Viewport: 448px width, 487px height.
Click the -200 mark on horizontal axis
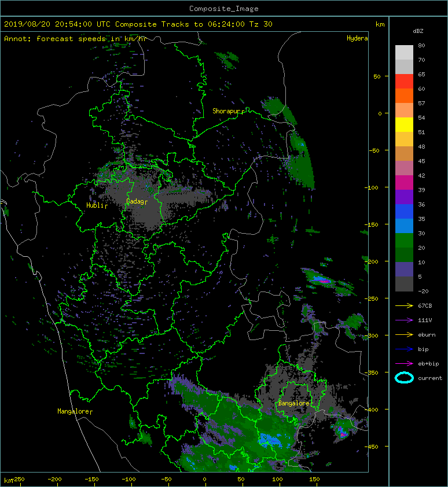point(55,479)
